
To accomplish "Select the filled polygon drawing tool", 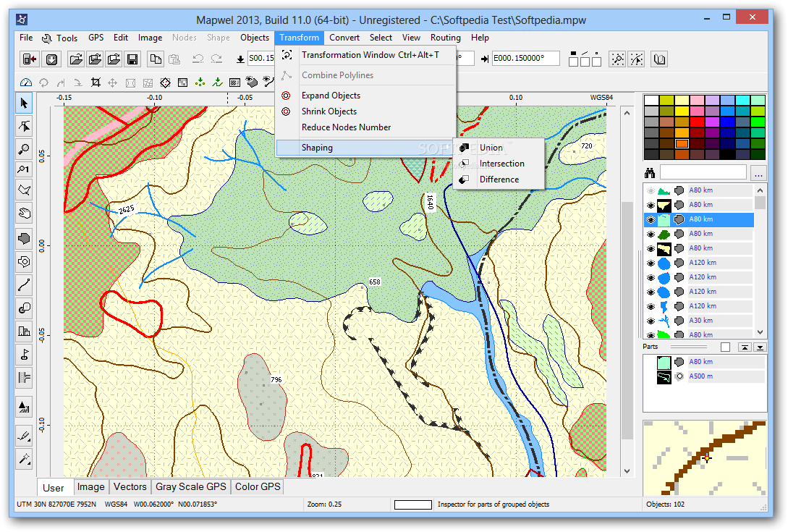I will click(24, 238).
